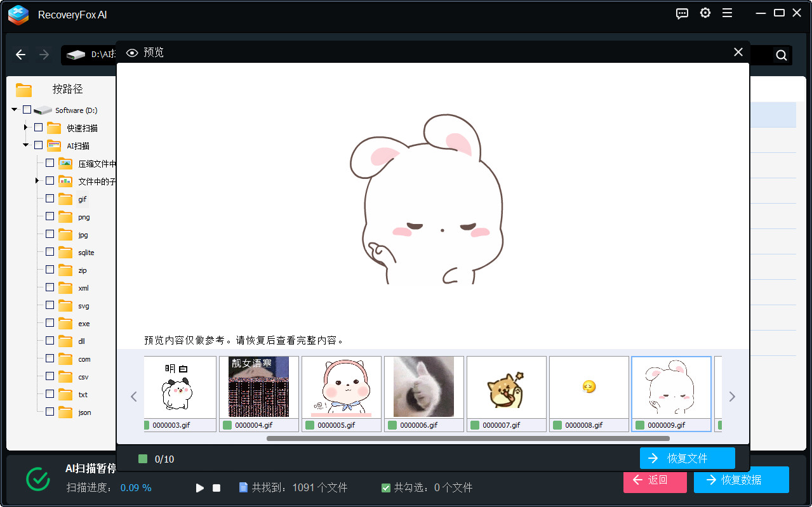Click the 预览 eye icon in the header
This screenshot has width=812, height=507.
click(132, 53)
